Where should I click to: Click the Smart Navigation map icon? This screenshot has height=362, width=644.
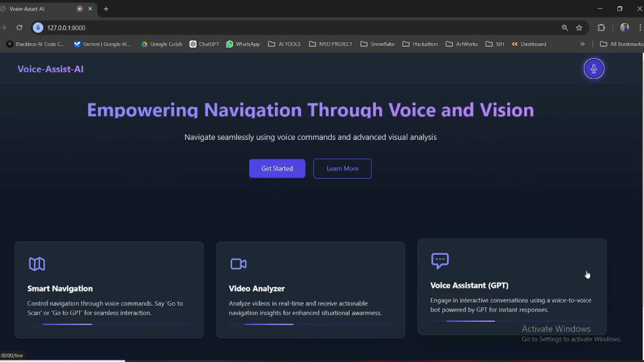pos(37,264)
